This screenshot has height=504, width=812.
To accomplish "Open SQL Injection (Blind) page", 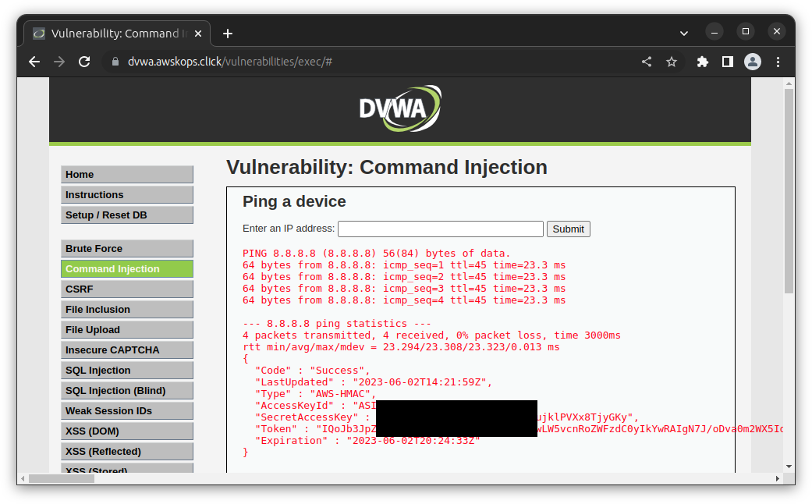I will pyautogui.click(x=127, y=391).
